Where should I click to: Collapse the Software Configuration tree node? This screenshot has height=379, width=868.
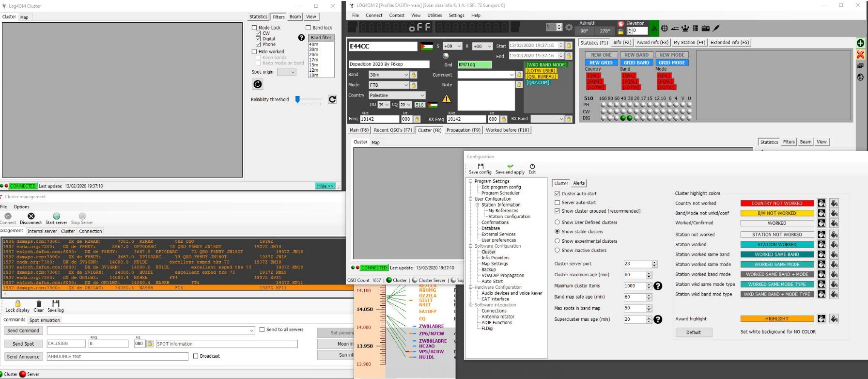pyautogui.click(x=470, y=246)
